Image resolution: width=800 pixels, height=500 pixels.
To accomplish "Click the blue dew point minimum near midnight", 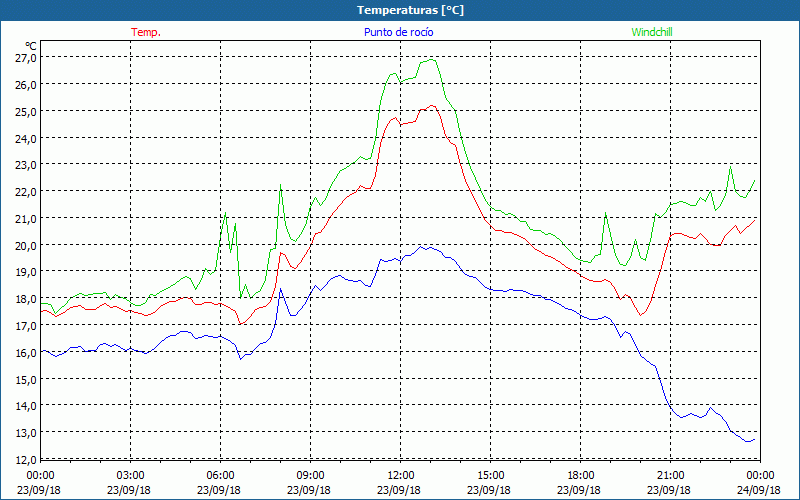I will (x=748, y=441).
